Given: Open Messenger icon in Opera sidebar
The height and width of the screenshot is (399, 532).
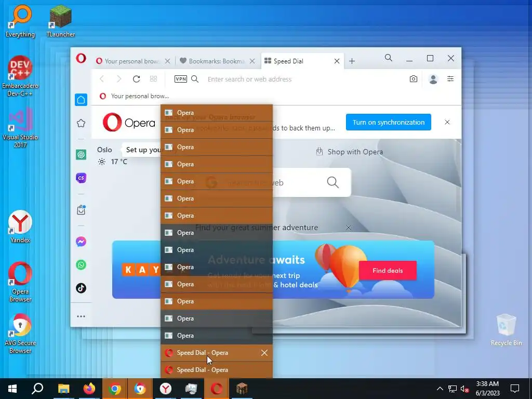Looking at the screenshot, I should (81, 242).
